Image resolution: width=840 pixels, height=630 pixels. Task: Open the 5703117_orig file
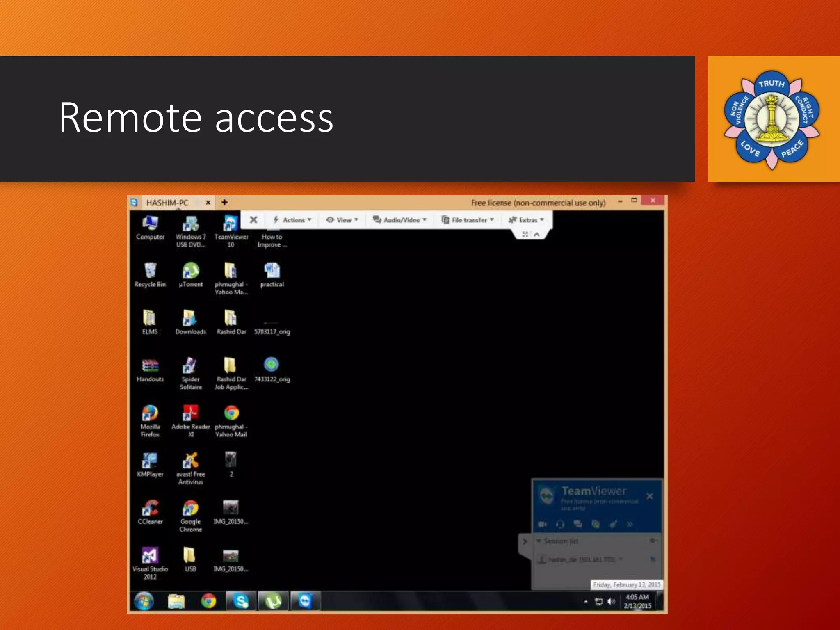(x=272, y=328)
